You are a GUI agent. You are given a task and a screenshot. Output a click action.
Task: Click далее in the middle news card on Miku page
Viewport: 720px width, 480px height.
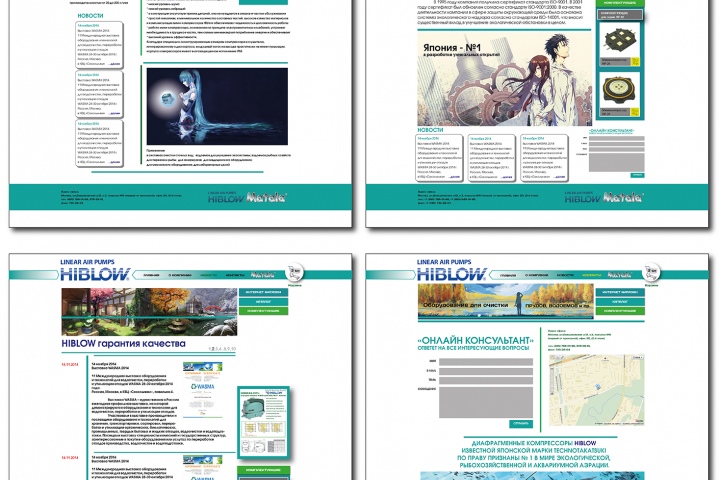click(114, 113)
